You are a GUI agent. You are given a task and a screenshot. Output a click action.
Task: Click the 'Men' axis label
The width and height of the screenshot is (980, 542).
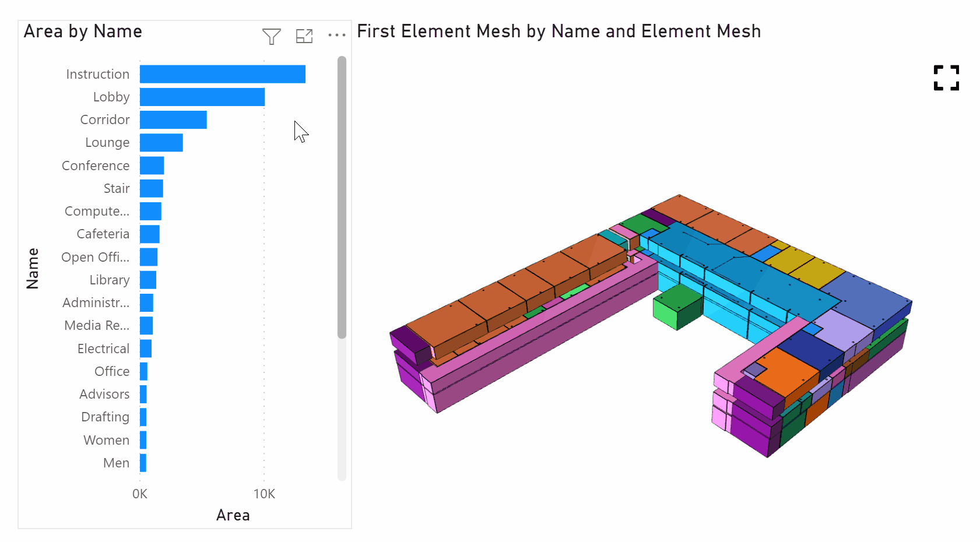[x=117, y=463]
